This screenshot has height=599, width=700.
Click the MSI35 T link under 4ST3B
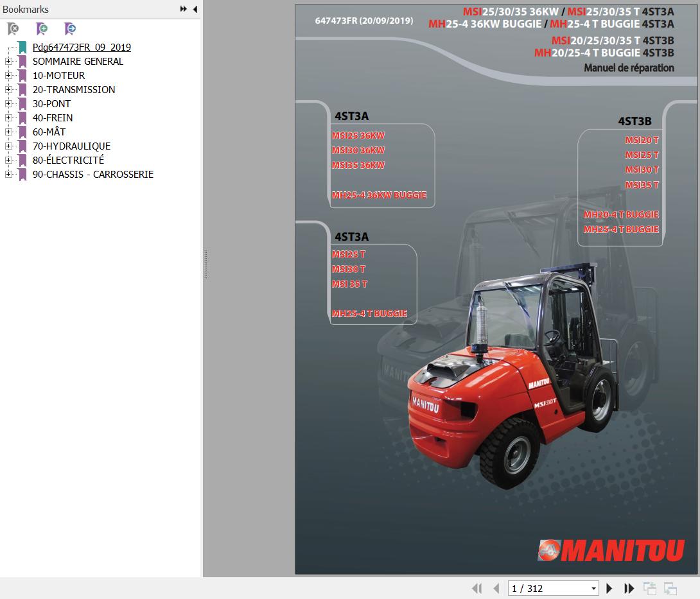coord(642,184)
